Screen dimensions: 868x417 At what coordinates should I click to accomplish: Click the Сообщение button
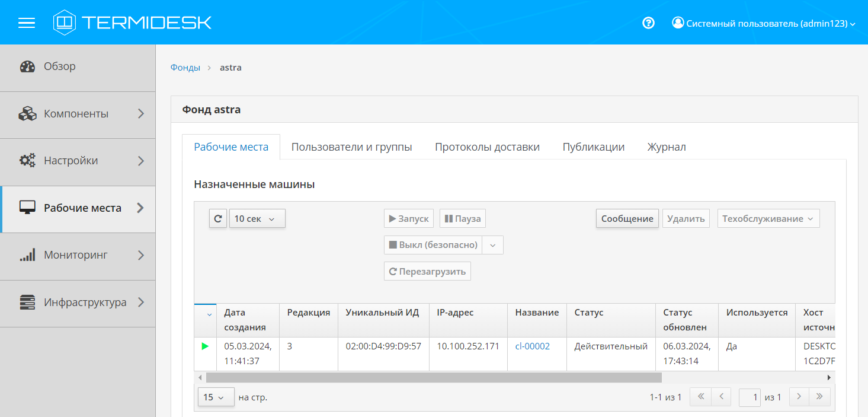pos(627,218)
